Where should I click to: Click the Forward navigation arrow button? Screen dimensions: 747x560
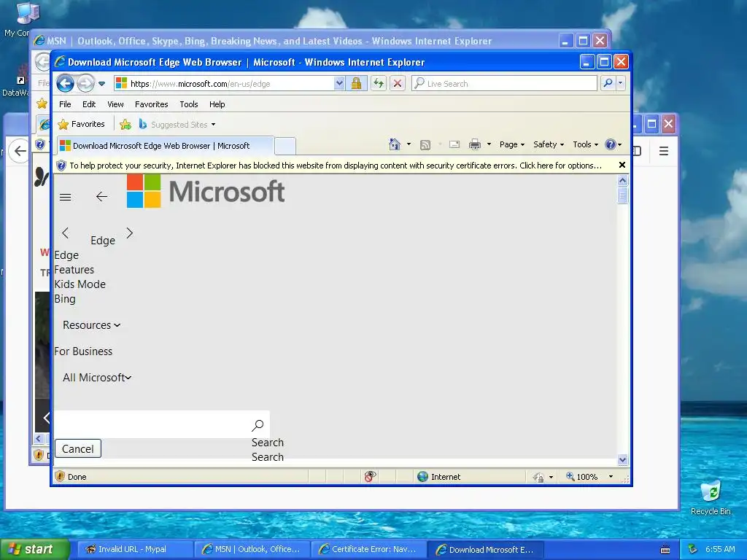point(86,84)
